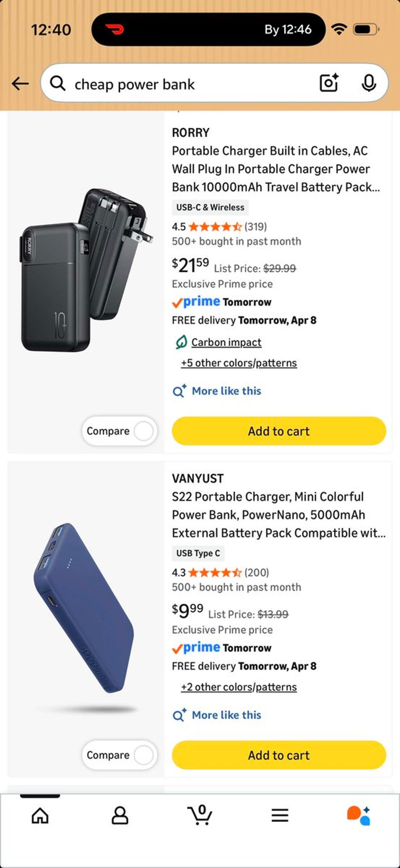This screenshot has height=868, width=400.
Task: Tap the Carbon impact leaf icon
Action: click(x=181, y=342)
